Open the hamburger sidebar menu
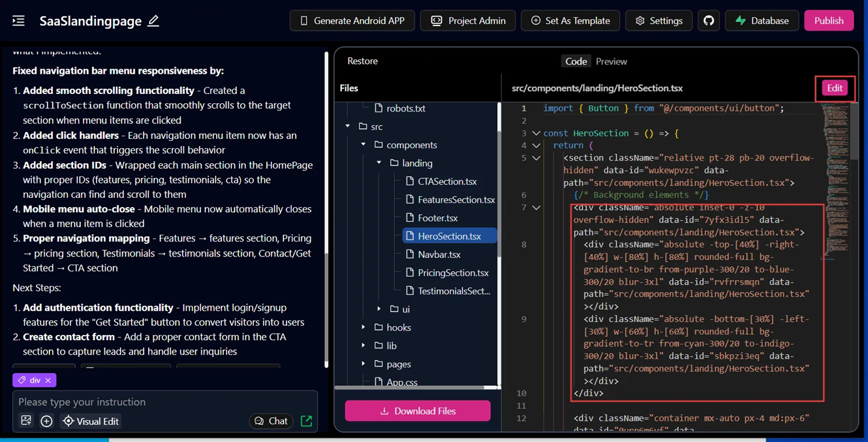The width and height of the screenshot is (868, 442). pos(18,21)
